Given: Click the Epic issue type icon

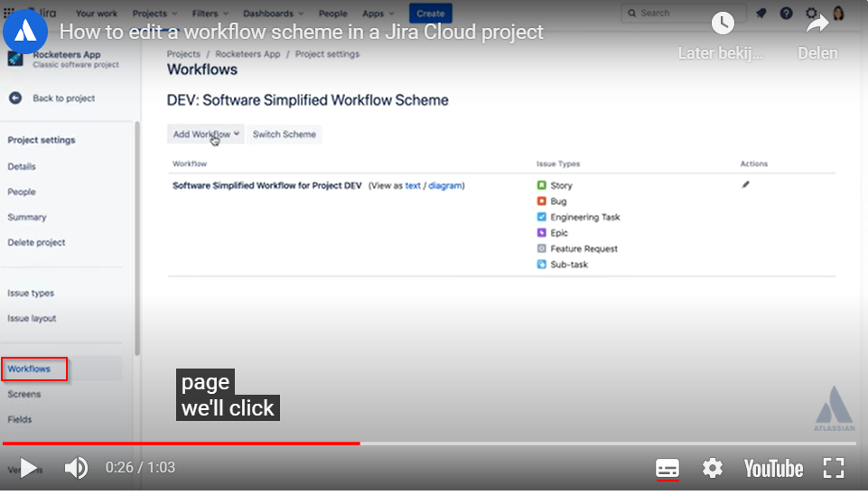Looking at the screenshot, I should point(541,232).
